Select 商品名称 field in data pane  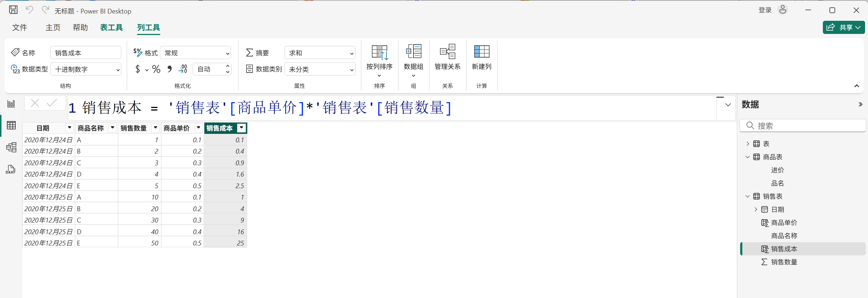click(784, 236)
